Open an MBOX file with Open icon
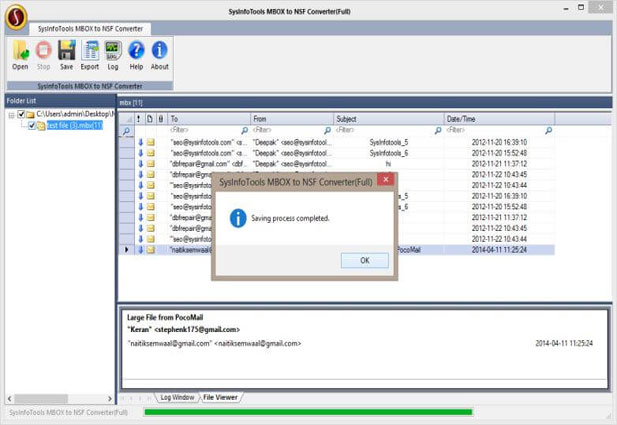The width and height of the screenshot is (617, 425). pyautogui.click(x=20, y=51)
